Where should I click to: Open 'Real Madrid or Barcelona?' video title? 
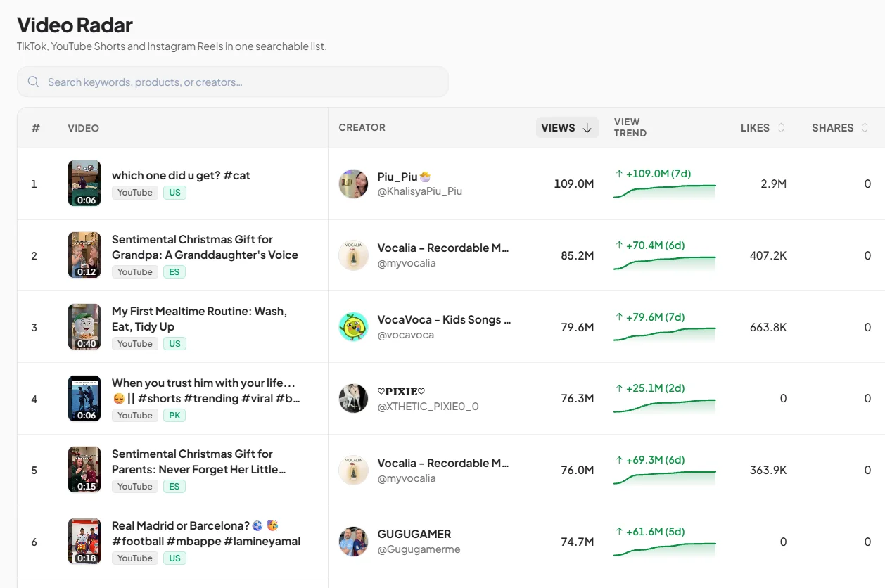pos(206,533)
